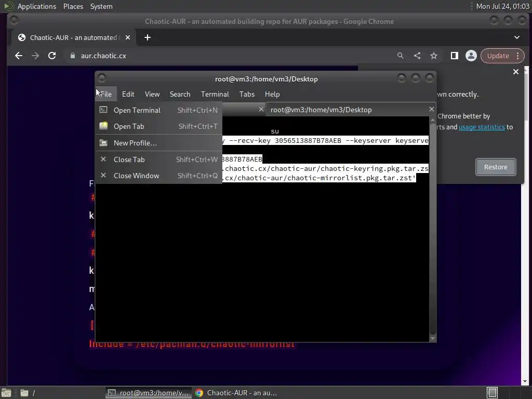Open the Applications menu

[x=37, y=6]
